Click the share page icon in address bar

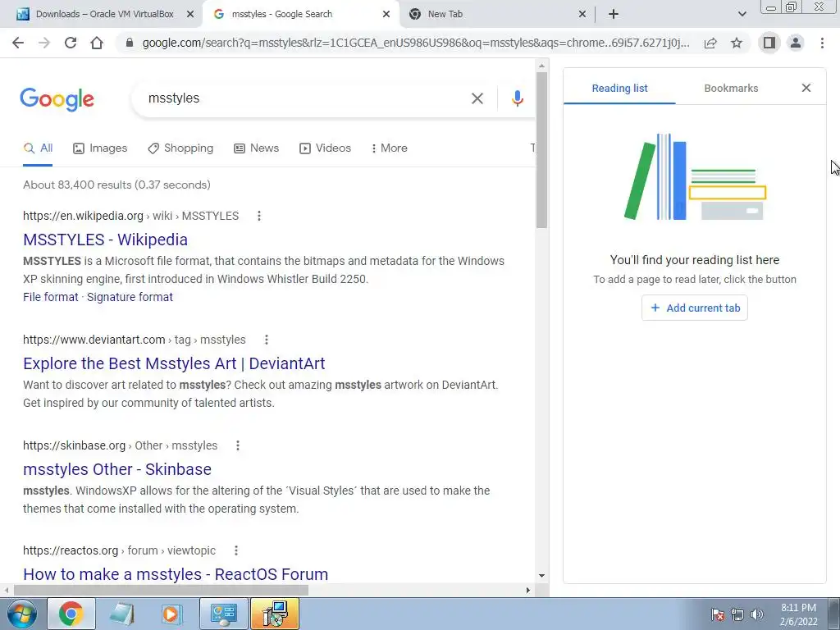click(710, 43)
